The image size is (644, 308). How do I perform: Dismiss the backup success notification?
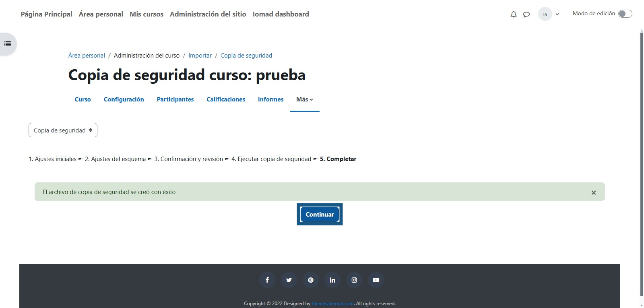pyautogui.click(x=593, y=192)
